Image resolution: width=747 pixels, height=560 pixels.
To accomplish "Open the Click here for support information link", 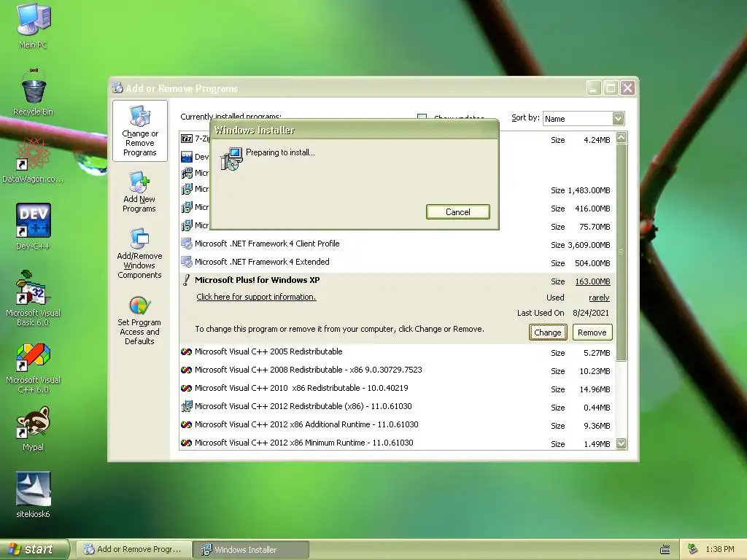I will click(x=256, y=297).
